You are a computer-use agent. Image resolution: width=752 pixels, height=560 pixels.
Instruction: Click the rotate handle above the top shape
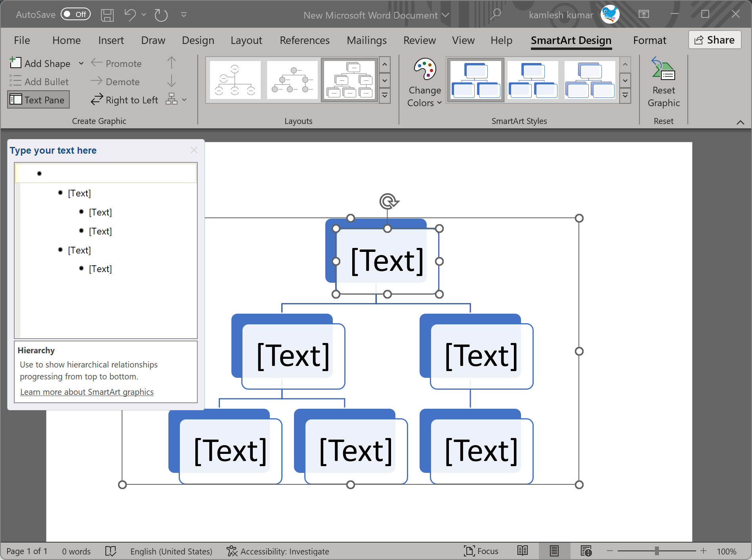click(x=389, y=201)
